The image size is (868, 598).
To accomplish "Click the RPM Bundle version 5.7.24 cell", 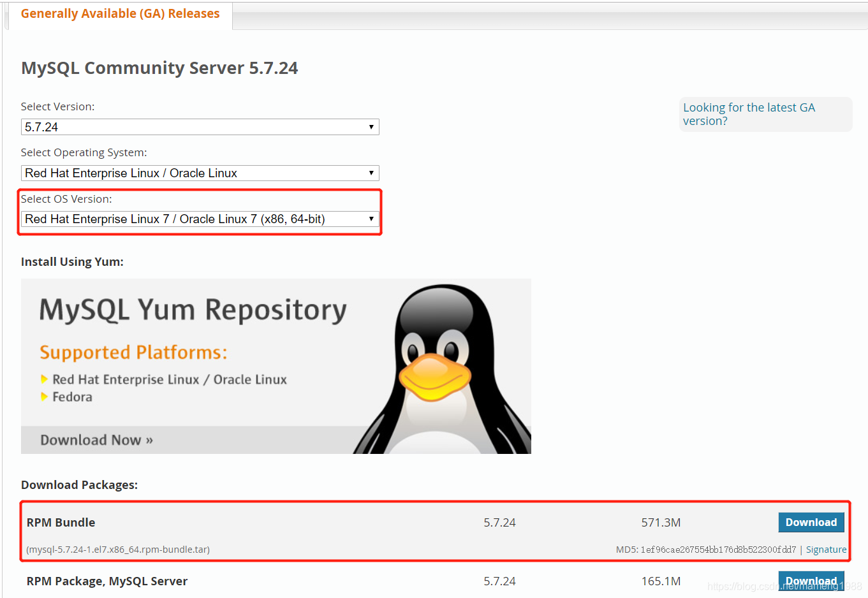I will pos(499,523).
